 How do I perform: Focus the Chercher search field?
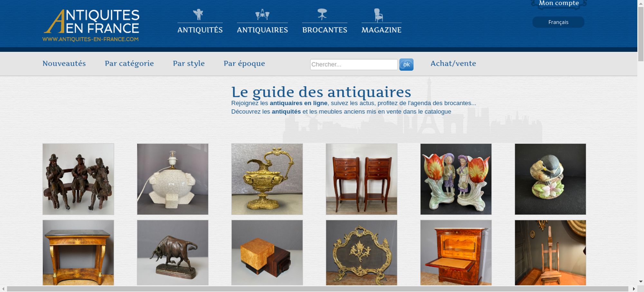354,64
